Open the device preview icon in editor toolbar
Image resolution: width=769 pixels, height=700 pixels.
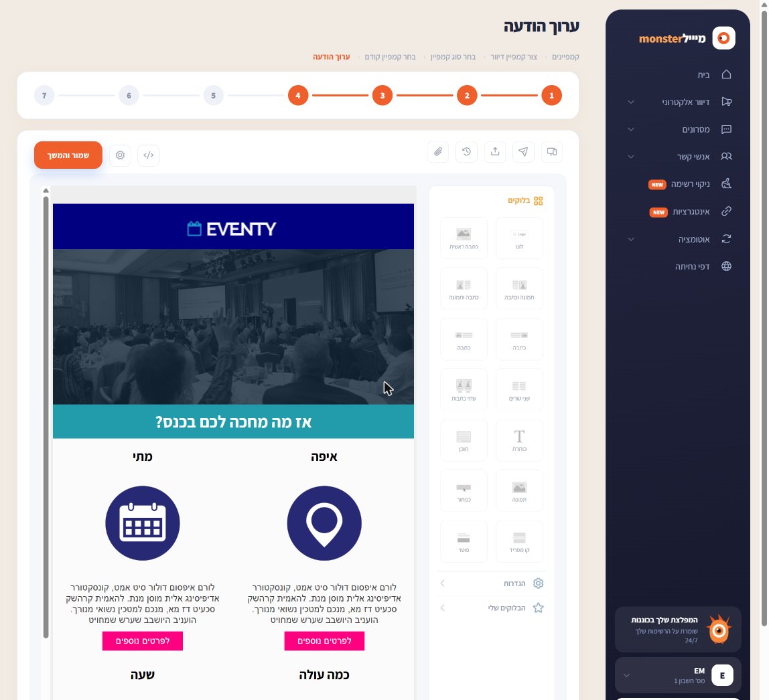[x=552, y=152]
